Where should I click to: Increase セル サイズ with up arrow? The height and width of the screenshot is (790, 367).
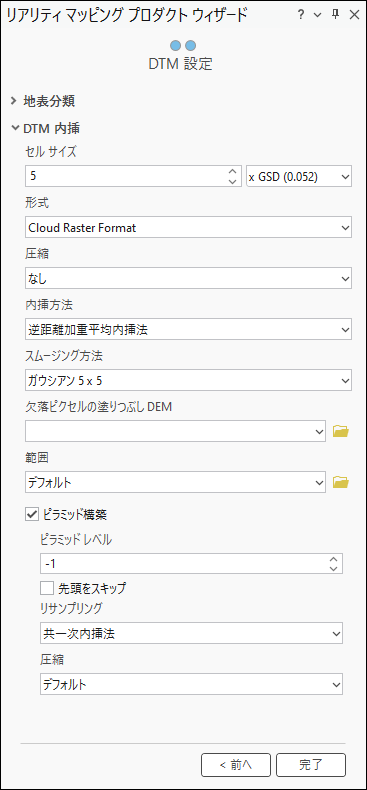pyautogui.click(x=233, y=171)
